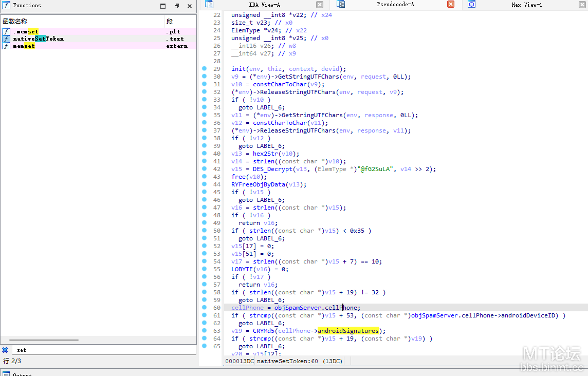Toggle breakpoint dot on line 63
Image resolution: width=588 pixels, height=376 pixels.
tap(205, 330)
